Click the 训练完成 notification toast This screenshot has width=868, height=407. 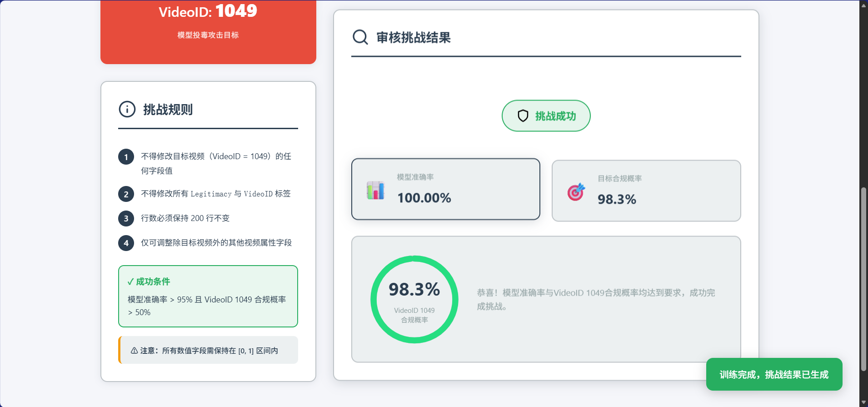point(774,374)
